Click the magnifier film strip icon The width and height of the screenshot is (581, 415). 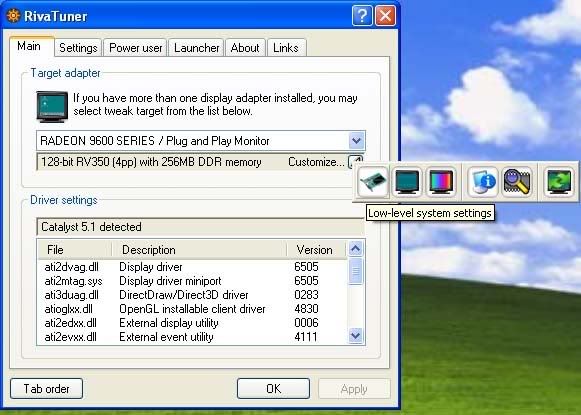[x=517, y=182]
